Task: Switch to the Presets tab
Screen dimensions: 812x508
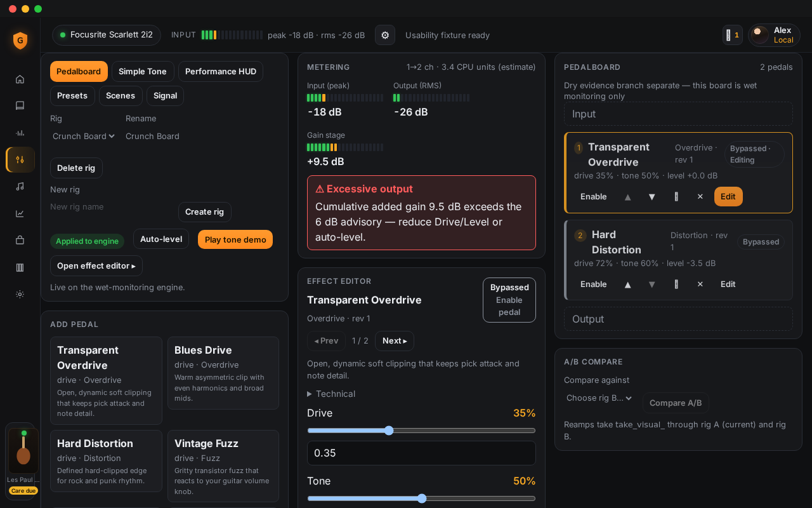Action: point(72,96)
